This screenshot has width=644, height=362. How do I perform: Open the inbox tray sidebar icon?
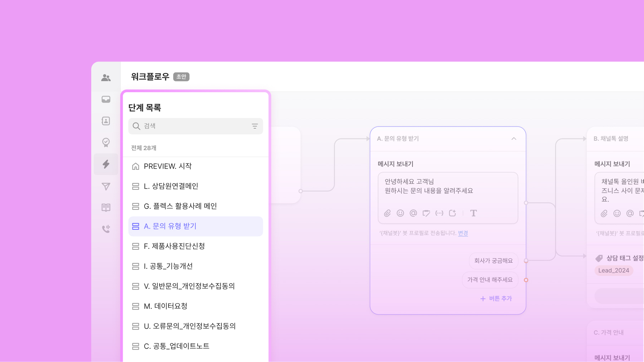tap(106, 99)
